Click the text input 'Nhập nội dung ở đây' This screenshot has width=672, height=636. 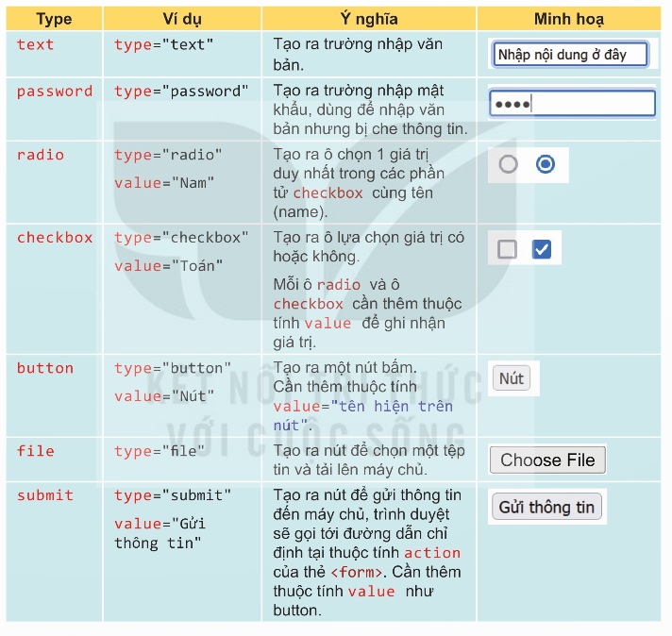(570, 54)
